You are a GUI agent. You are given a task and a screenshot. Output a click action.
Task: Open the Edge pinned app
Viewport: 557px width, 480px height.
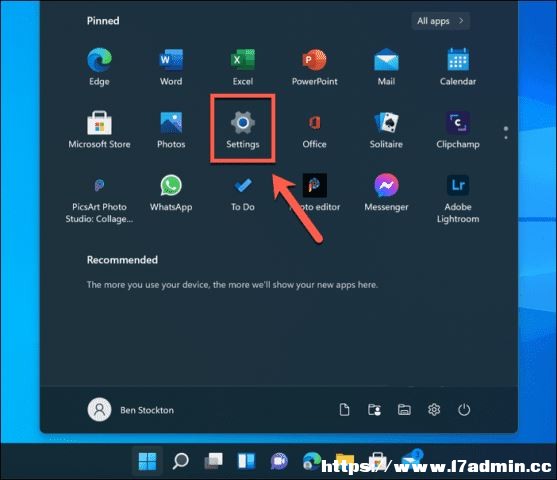99,66
